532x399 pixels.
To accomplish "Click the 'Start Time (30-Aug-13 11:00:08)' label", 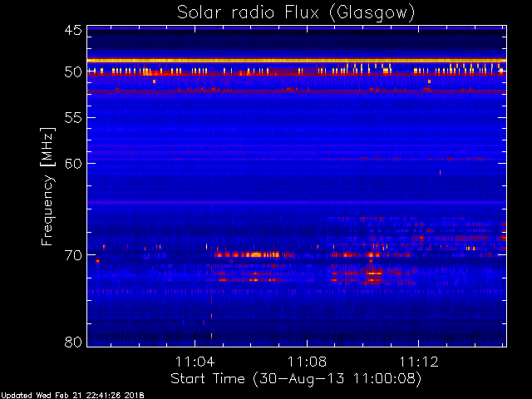I will (296, 379).
